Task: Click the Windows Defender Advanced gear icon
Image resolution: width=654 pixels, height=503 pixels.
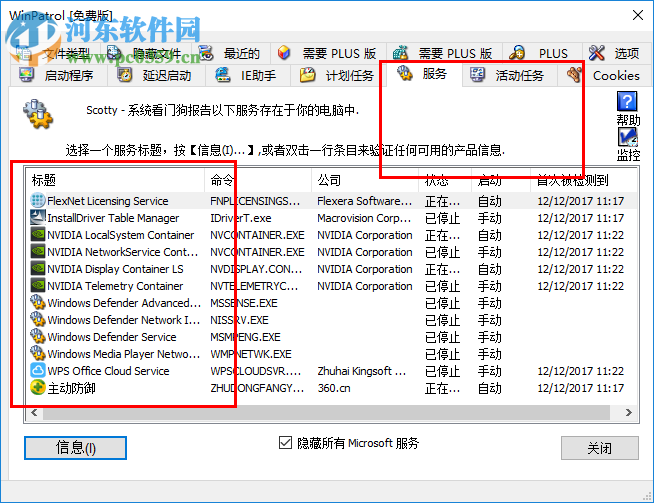Action: [38, 302]
